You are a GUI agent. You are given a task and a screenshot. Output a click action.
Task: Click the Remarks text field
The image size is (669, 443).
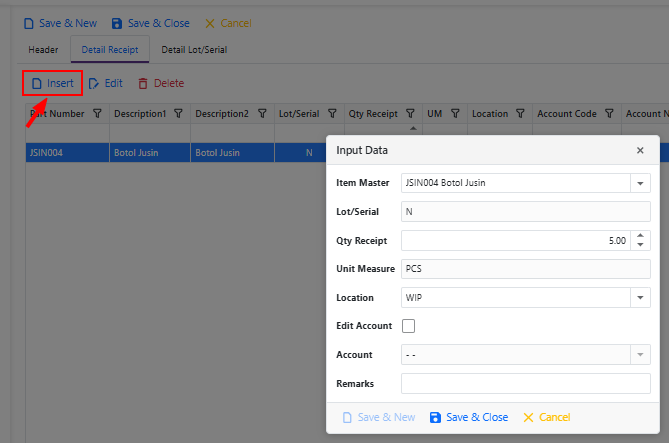pos(526,383)
